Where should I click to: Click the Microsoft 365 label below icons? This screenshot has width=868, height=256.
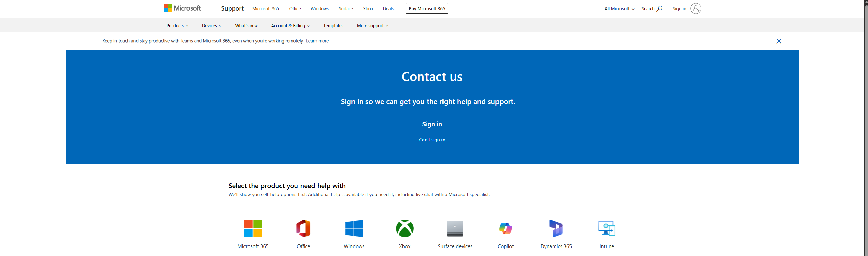253,246
